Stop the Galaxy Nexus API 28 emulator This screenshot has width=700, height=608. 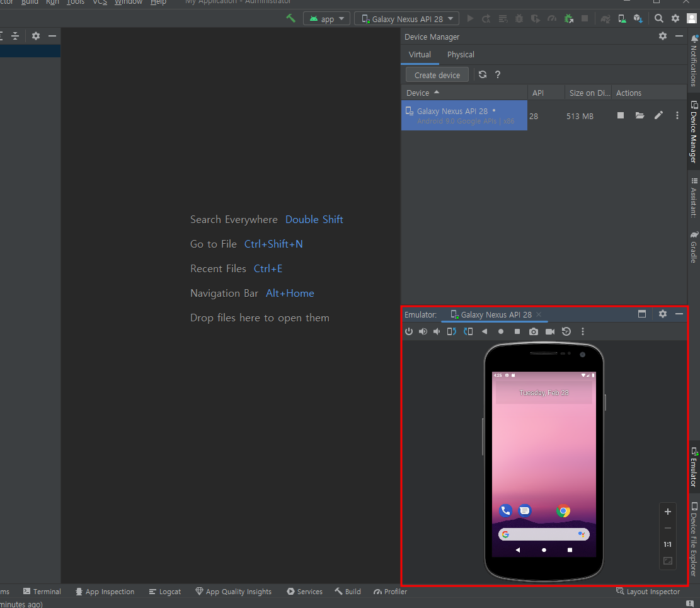coord(621,116)
